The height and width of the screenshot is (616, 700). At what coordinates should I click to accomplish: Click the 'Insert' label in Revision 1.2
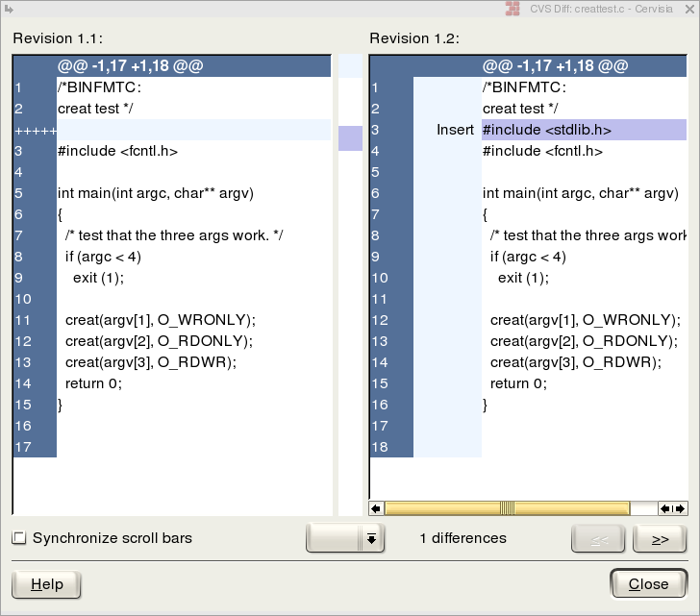click(x=455, y=130)
